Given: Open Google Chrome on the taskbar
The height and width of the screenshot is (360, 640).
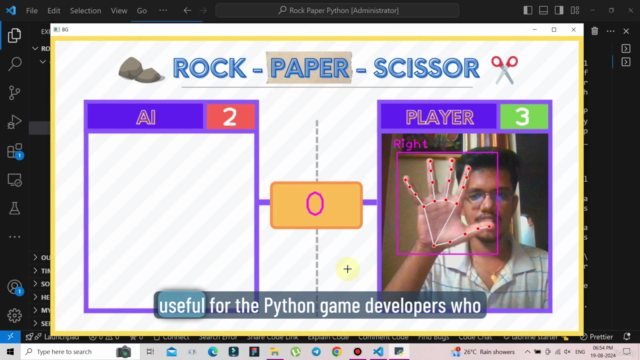Looking at the screenshot, I should 337,351.
